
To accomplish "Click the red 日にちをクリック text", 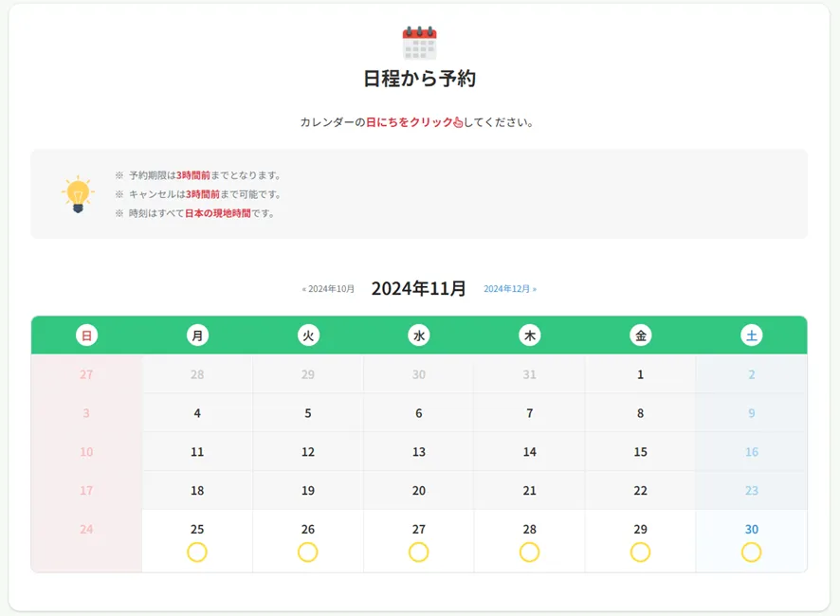I will point(410,122).
